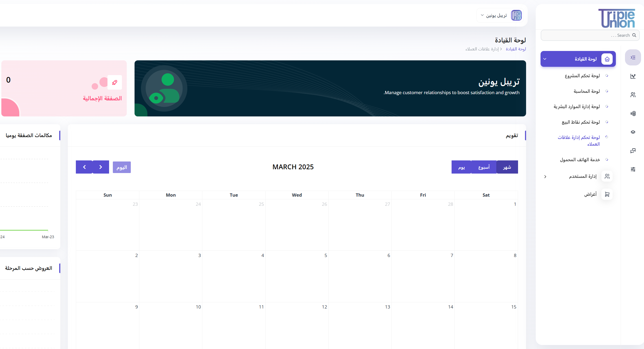This screenshot has width=644, height=349.
Task: Switch calendar to يوم day view
Action: click(461, 167)
